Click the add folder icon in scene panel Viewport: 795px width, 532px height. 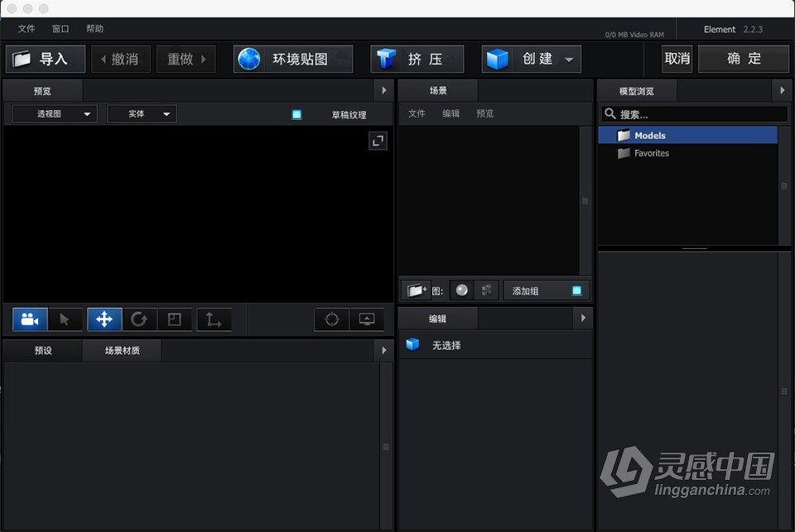tap(416, 290)
